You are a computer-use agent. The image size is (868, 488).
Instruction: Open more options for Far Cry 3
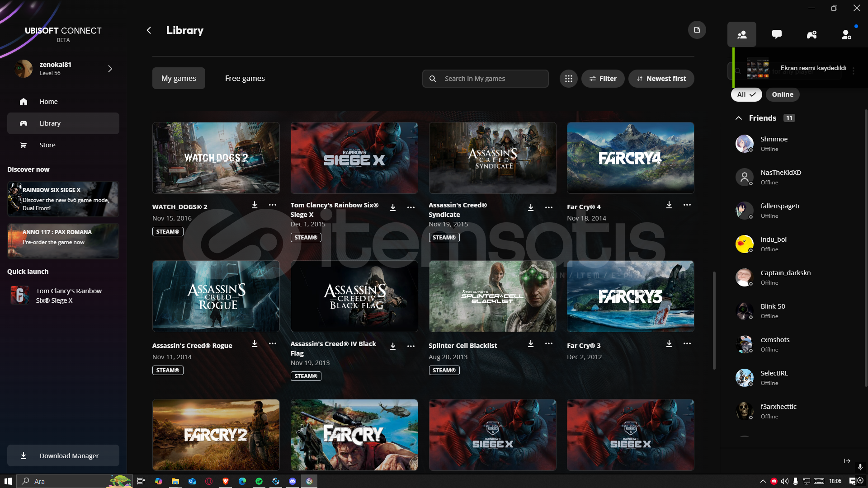pyautogui.click(x=687, y=343)
